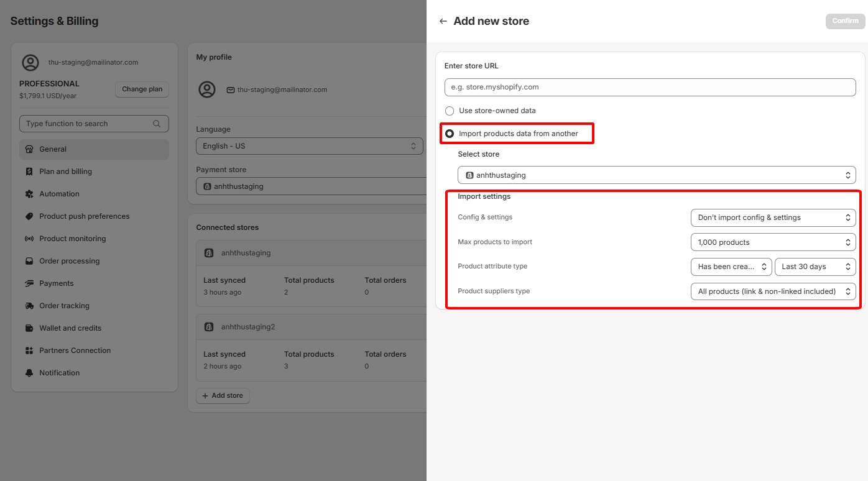
Task: Click the Notification bell icon
Action: pos(29,373)
